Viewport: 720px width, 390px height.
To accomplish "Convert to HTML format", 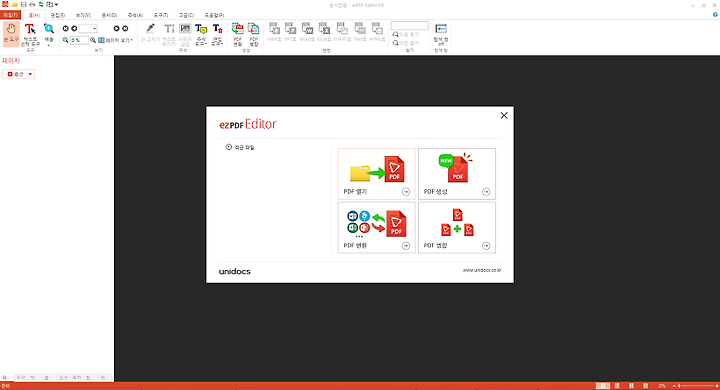I will pos(377,33).
